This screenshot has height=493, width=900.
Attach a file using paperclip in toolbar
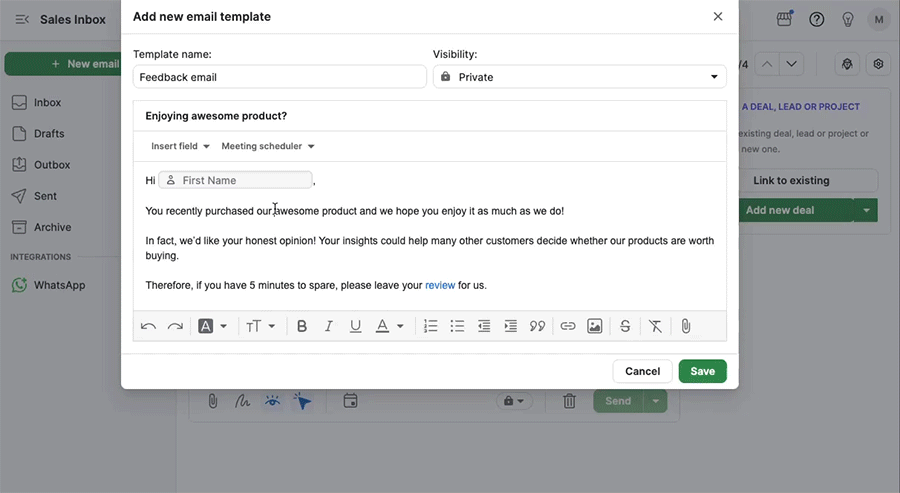pyautogui.click(x=685, y=326)
